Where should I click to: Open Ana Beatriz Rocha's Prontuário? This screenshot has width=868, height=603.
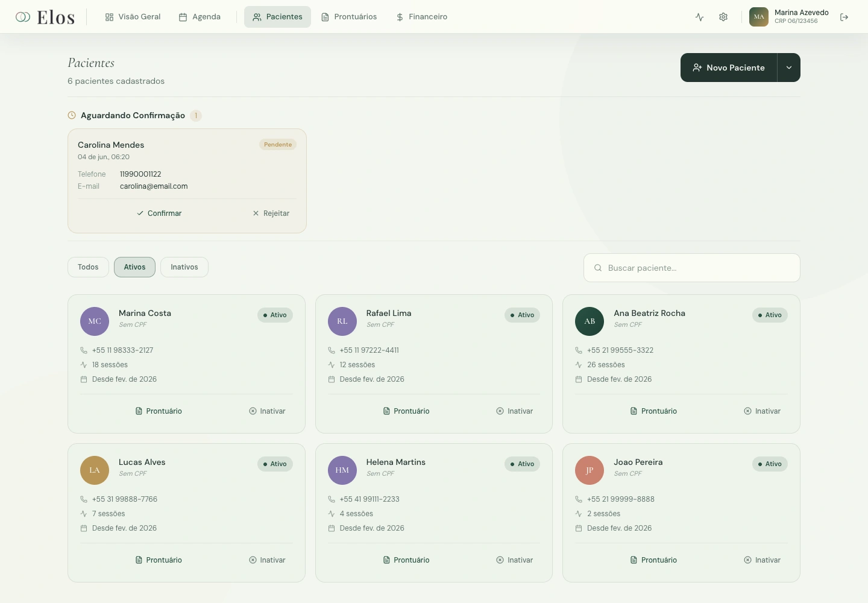[653, 411]
